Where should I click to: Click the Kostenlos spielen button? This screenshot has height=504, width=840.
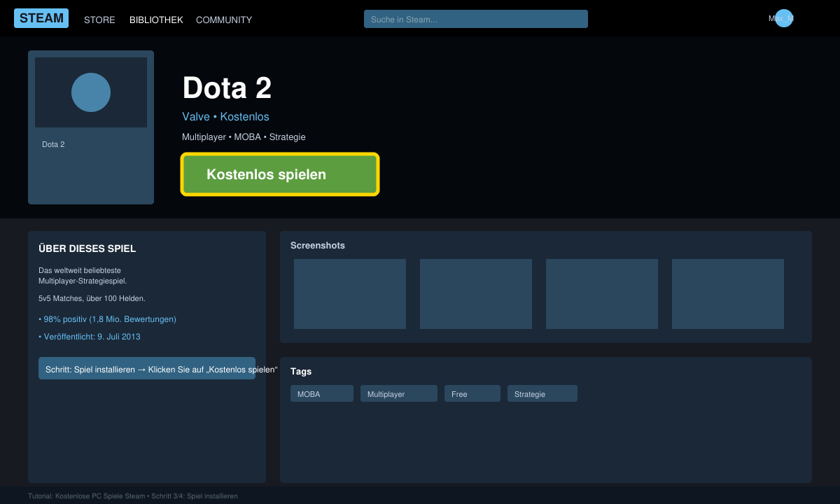tap(280, 174)
